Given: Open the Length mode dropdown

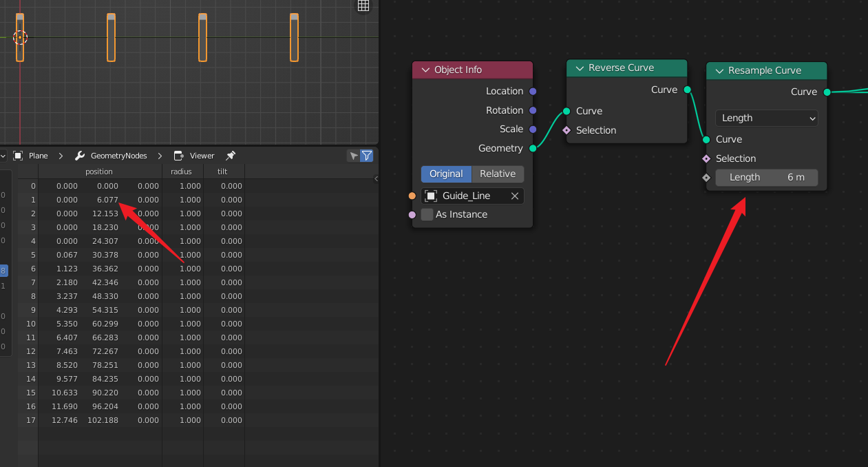Looking at the screenshot, I should point(767,118).
